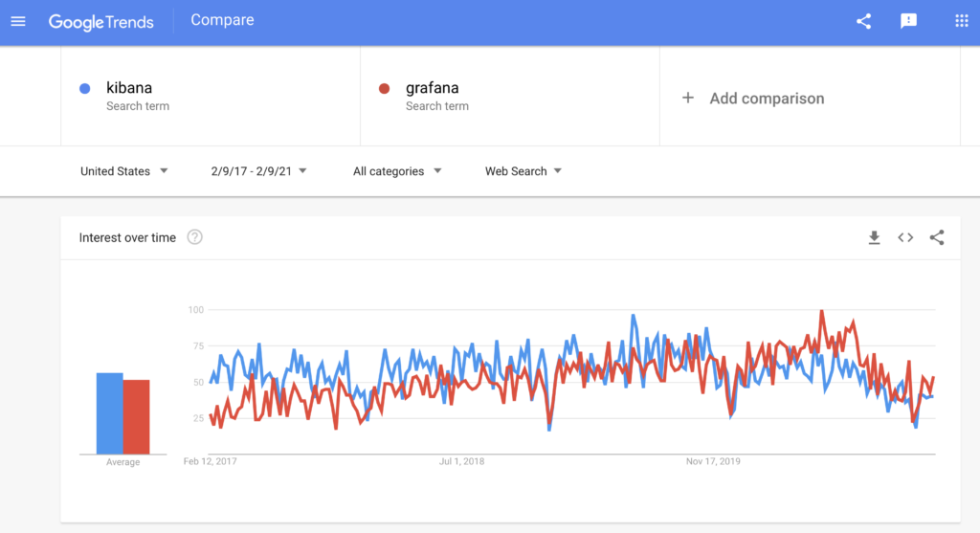
Task: Expand the All categories dropdown
Action: click(397, 171)
